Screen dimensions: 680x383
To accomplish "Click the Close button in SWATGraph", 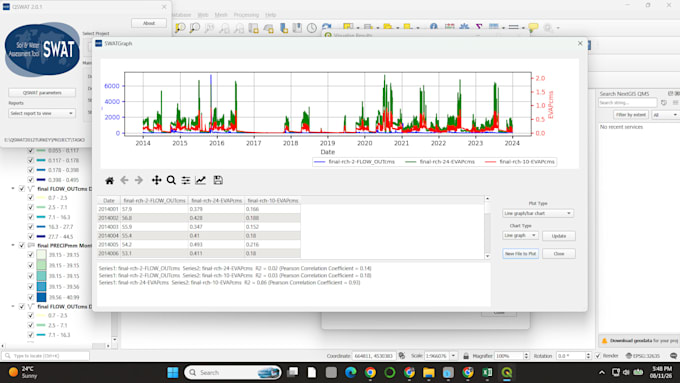I will (559, 254).
